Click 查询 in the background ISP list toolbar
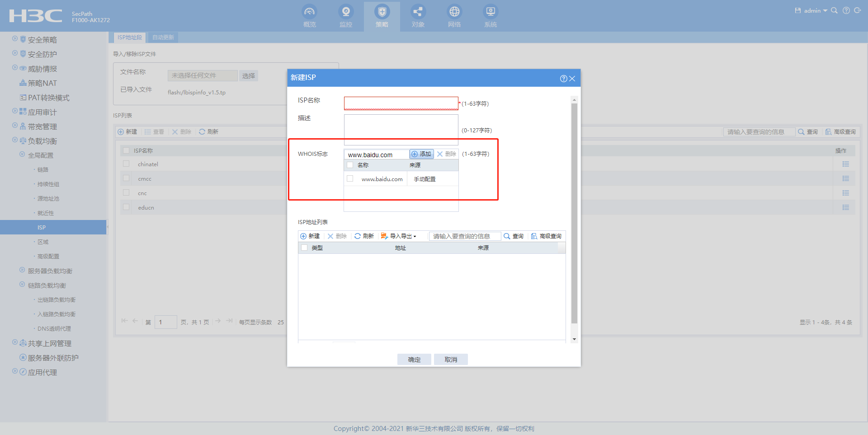868x435 pixels. tap(808, 132)
